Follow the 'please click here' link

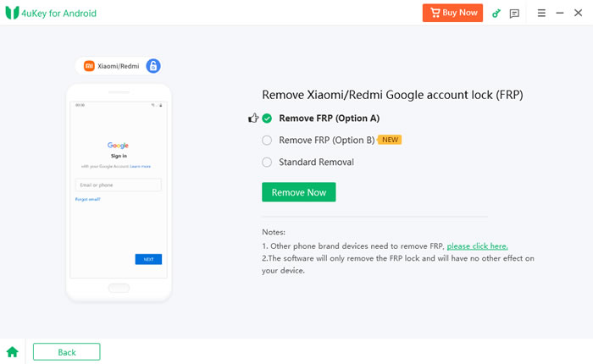pyautogui.click(x=477, y=246)
